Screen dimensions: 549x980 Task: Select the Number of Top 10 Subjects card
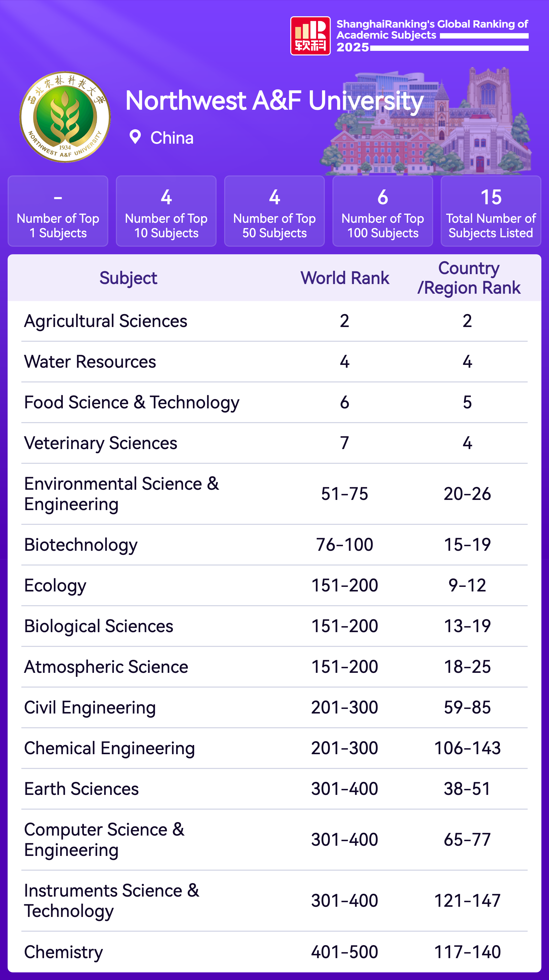(166, 211)
